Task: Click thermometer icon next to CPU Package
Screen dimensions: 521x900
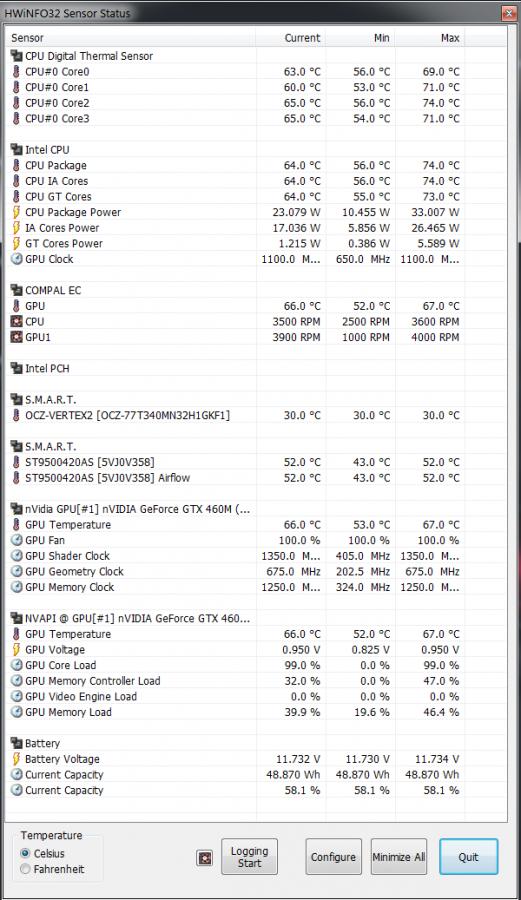Action: pos(16,165)
